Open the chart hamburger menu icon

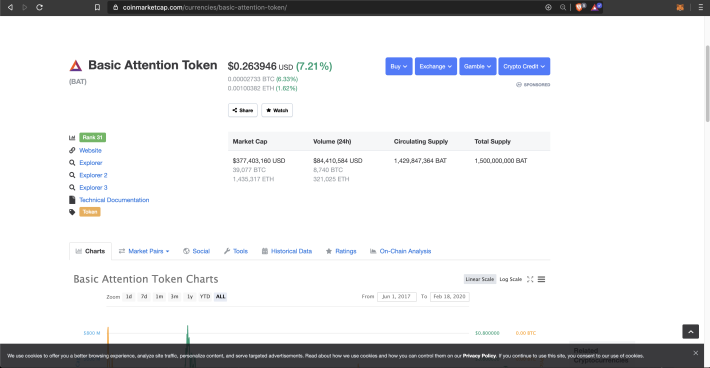pos(541,279)
